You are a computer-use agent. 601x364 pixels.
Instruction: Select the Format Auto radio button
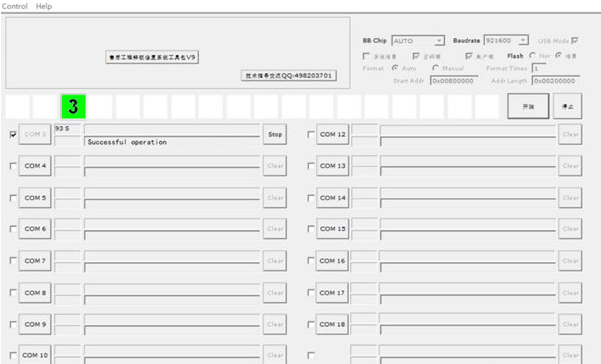pos(395,68)
